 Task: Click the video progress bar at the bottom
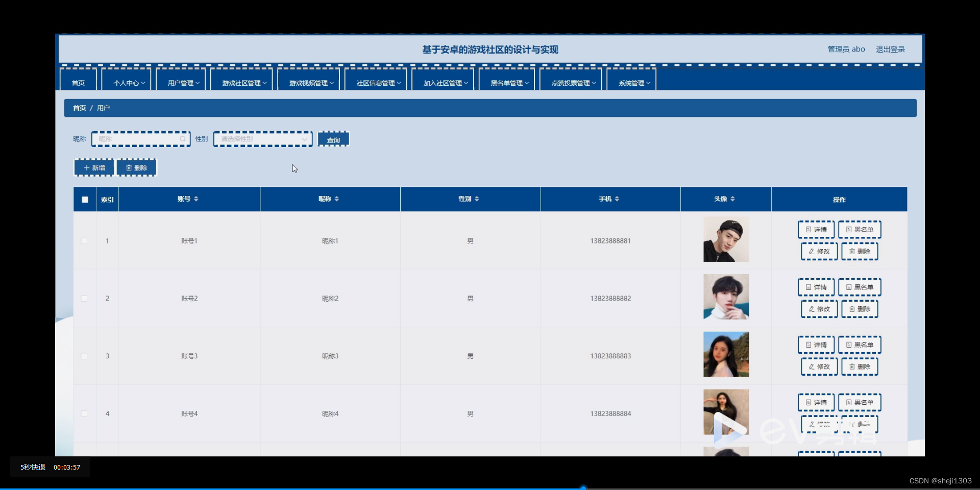click(x=583, y=487)
